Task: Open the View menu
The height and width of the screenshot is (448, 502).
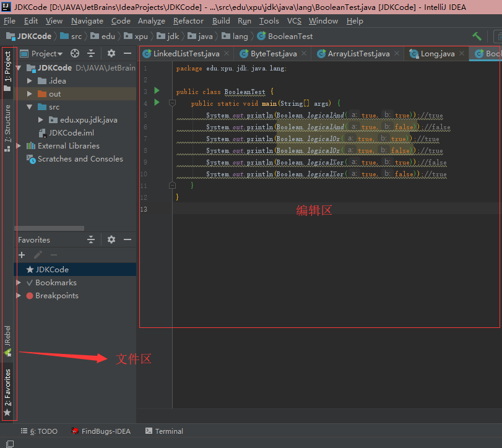Action: 54,21
